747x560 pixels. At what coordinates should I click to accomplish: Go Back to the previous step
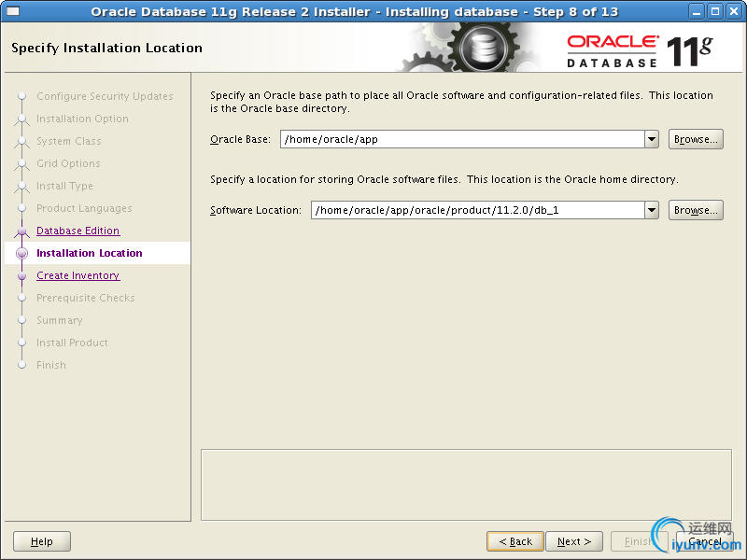tap(515, 541)
